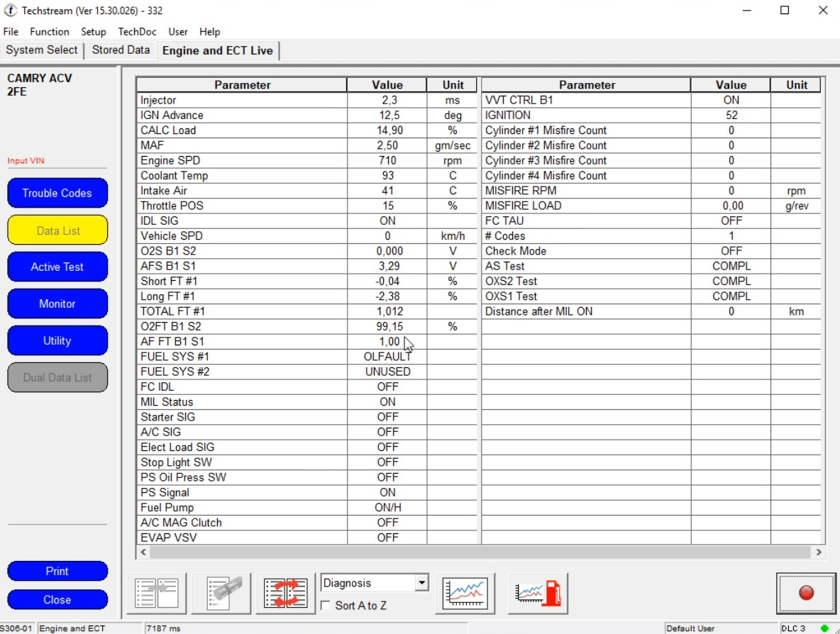Select Cylinder #3 Misfire Count row
The image size is (840, 634).
pyautogui.click(x=651, y=160)
